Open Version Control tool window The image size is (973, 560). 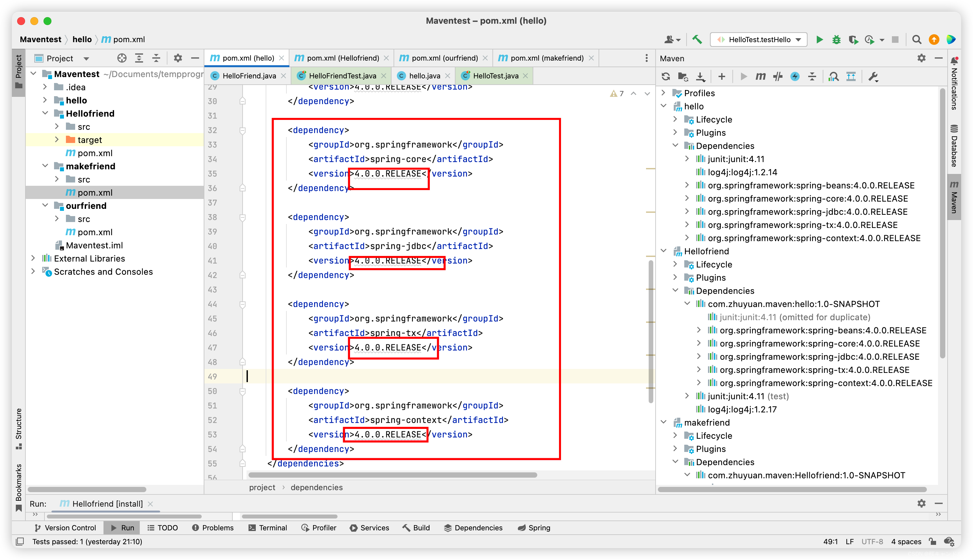(x=65, y=528)
